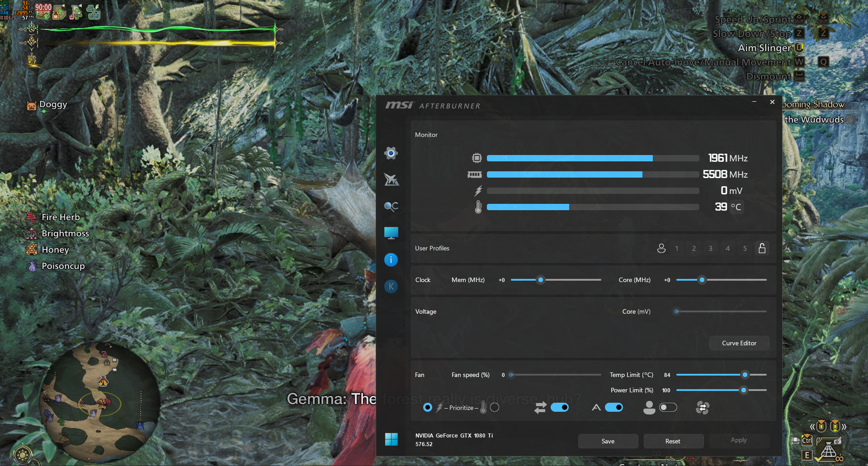Image resolution: width=868 pixels, height=466 pixels.
Task: Click the "Slow Down/Stop" control hint
Action: (752, 34)
